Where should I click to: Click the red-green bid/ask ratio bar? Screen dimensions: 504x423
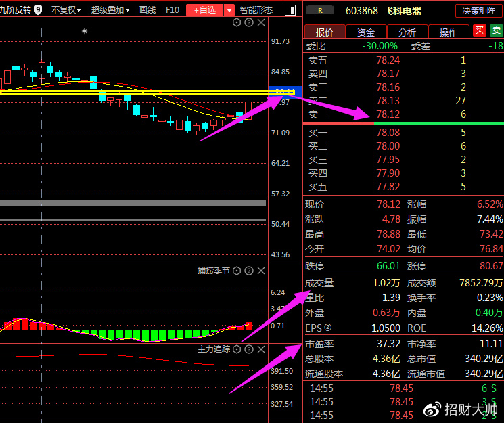pos(403,124)
